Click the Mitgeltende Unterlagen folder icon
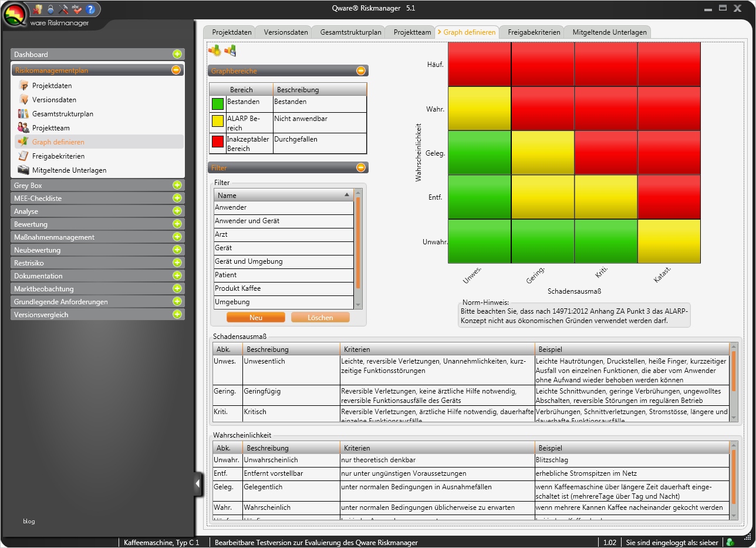 [23, 170]
